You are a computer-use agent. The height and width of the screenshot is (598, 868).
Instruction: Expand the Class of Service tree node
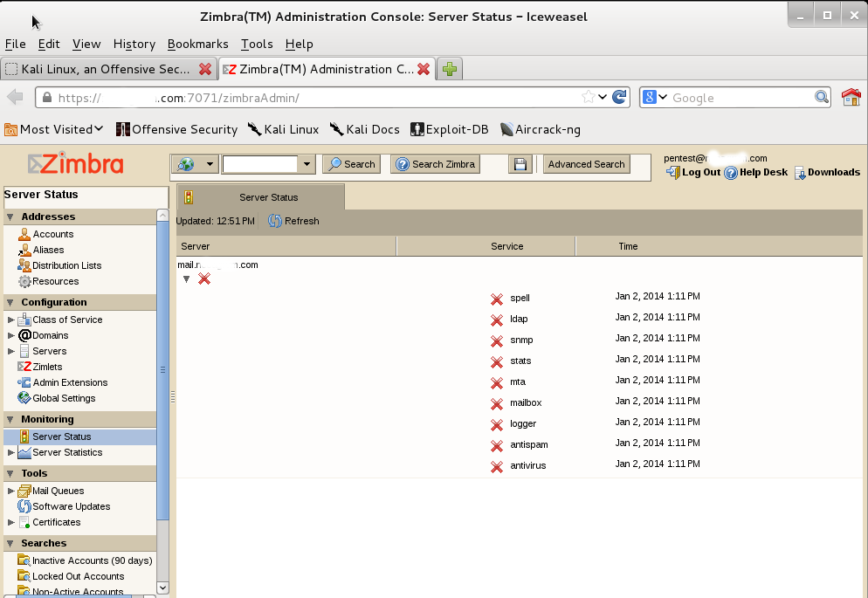click(x=11, y=320)
